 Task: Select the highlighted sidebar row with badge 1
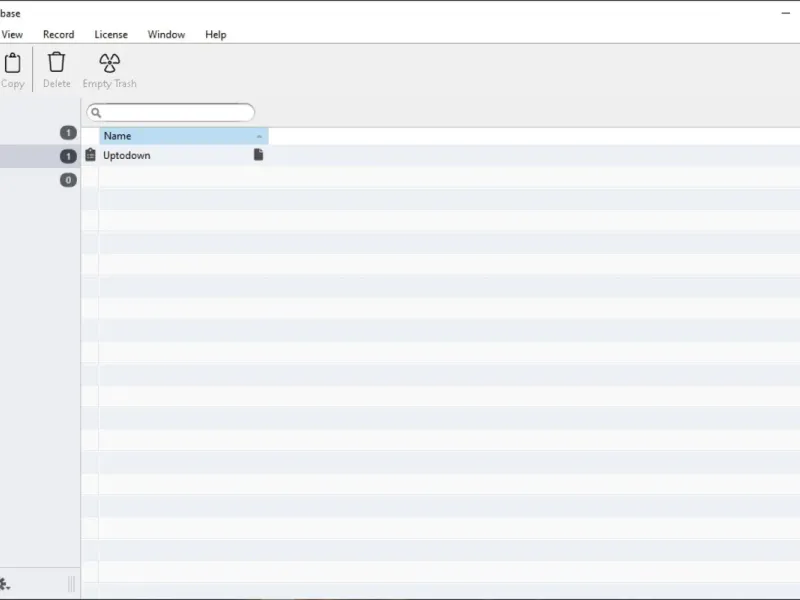(40, 156)
